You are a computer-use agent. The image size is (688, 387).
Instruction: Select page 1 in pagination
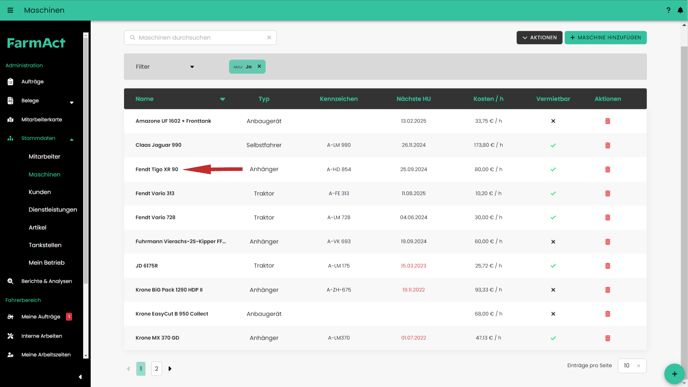(141, 369)
